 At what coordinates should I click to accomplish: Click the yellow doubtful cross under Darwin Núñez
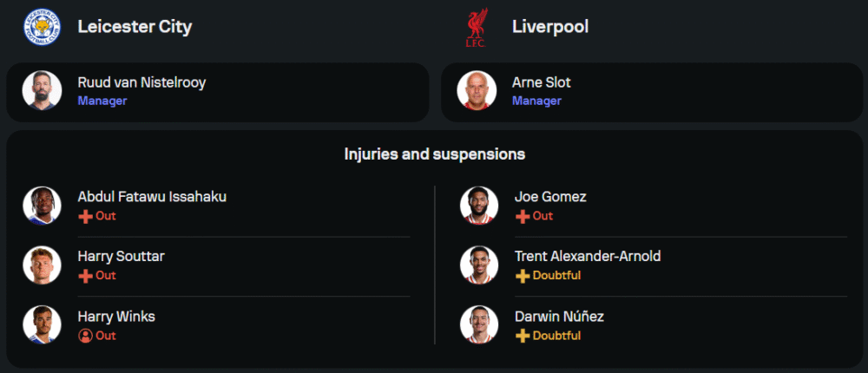523,336
